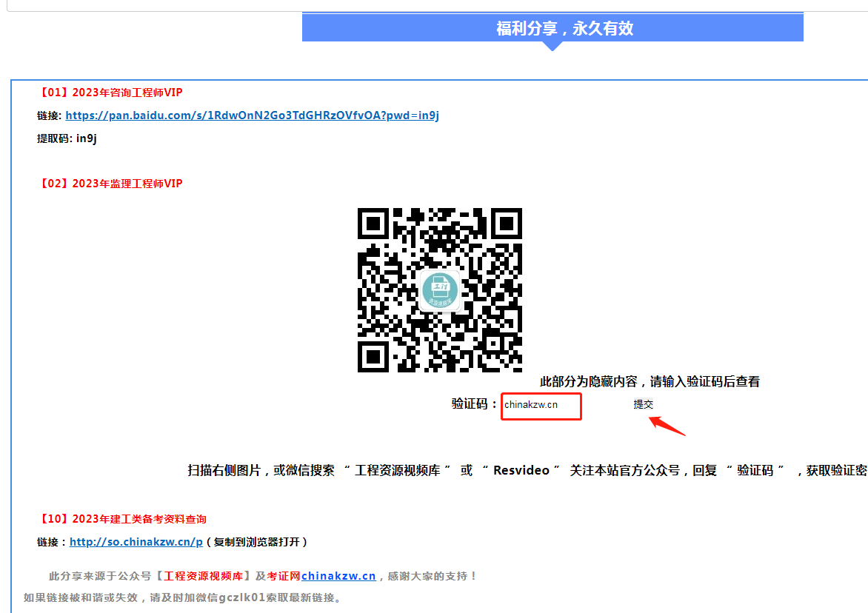This screenshot has height=613, width=868.
Task: Click the 扫描右侧图片 instruction line
Action: pos(527,470)
